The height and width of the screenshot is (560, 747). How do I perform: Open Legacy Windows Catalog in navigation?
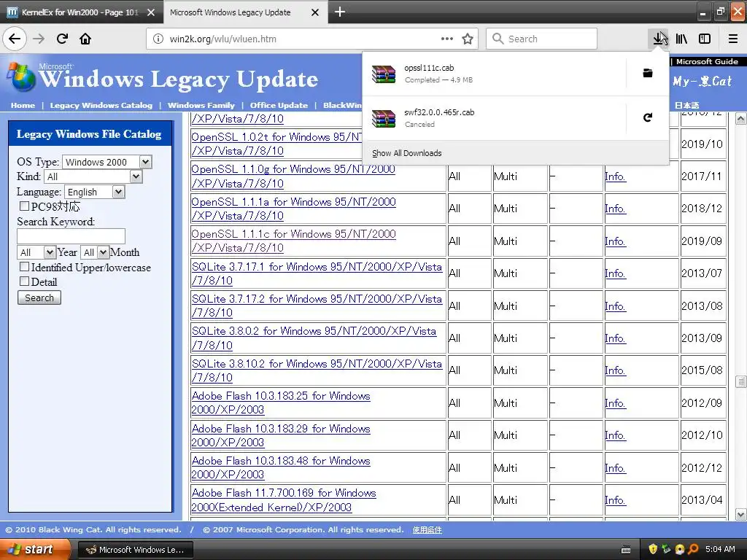click(101, 105)
